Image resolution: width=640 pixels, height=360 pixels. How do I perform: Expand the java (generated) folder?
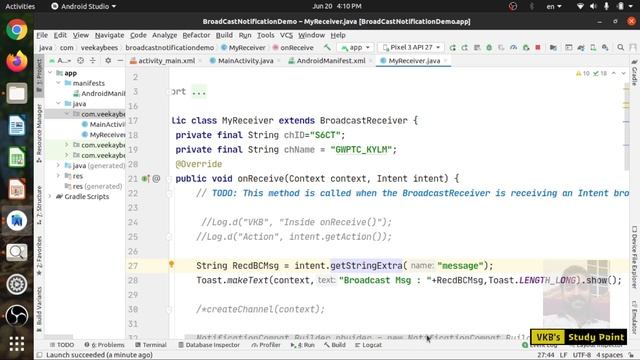coord(58,165)
